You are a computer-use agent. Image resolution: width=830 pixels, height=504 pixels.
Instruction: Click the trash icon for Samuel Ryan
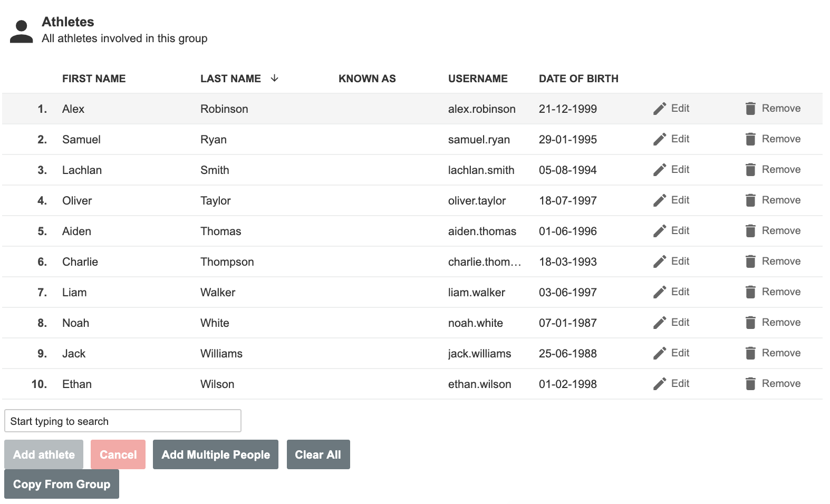(750, 139)
